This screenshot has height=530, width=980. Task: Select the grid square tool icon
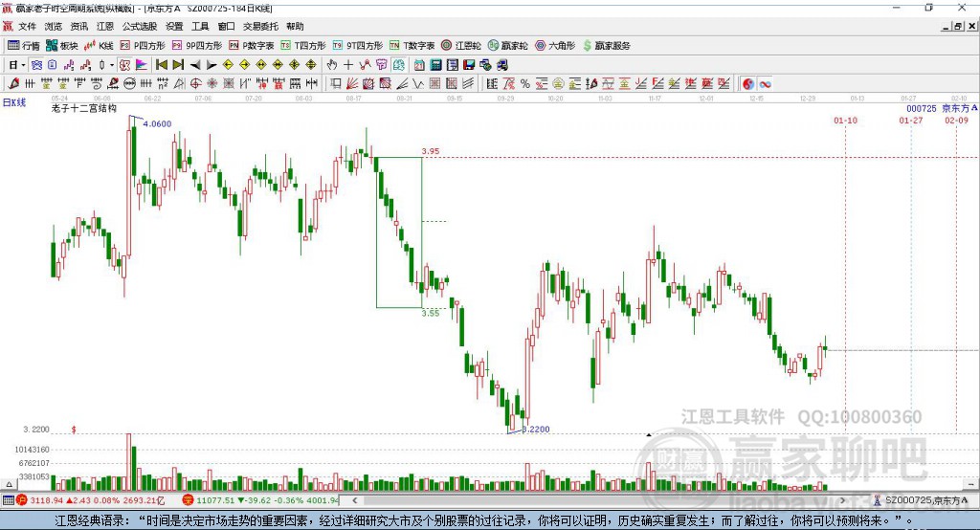pos(434,84)
